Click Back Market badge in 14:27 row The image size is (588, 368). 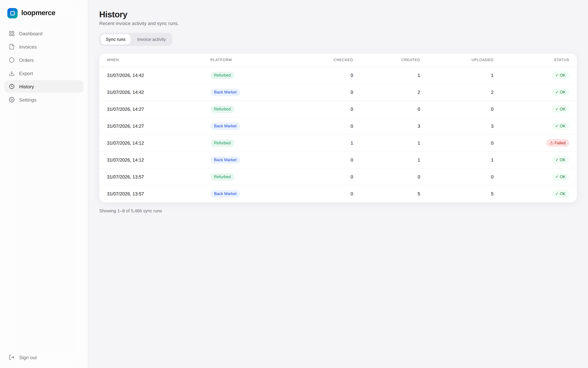click(x=225, y=126)
